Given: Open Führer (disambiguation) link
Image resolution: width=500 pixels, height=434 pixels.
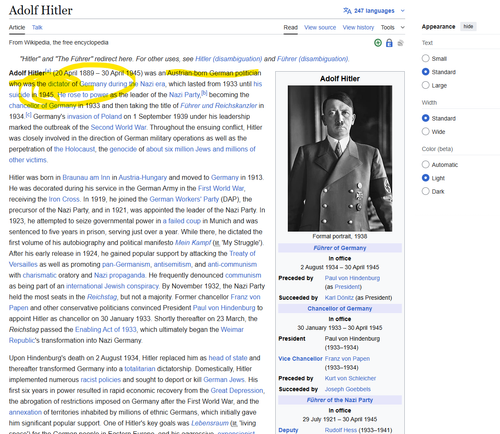Looking at the screenshot, I should coord(313,59).
